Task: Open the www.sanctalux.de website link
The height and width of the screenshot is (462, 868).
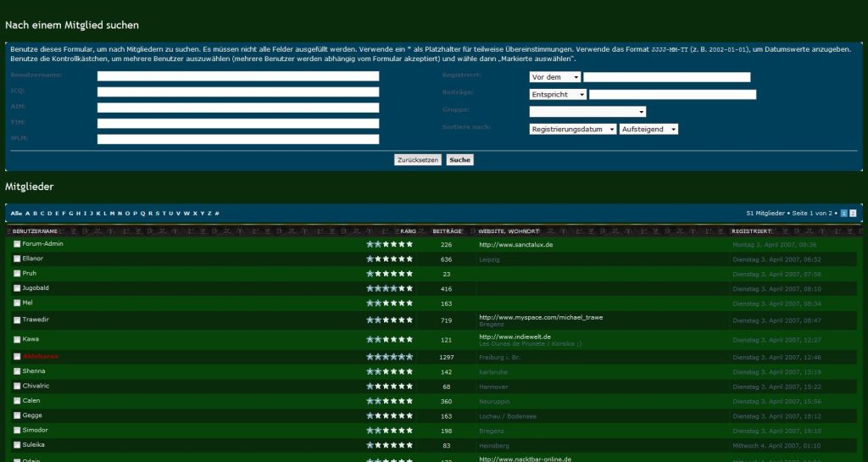Action: 515,244
